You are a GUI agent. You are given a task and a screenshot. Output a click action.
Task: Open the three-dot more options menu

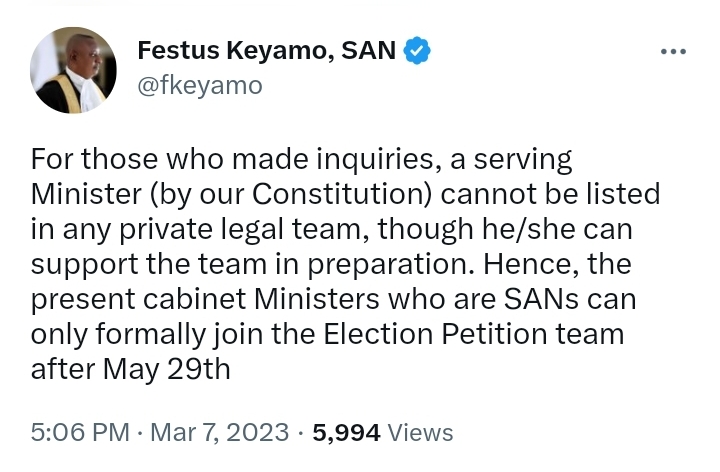[x=673, y=52]
